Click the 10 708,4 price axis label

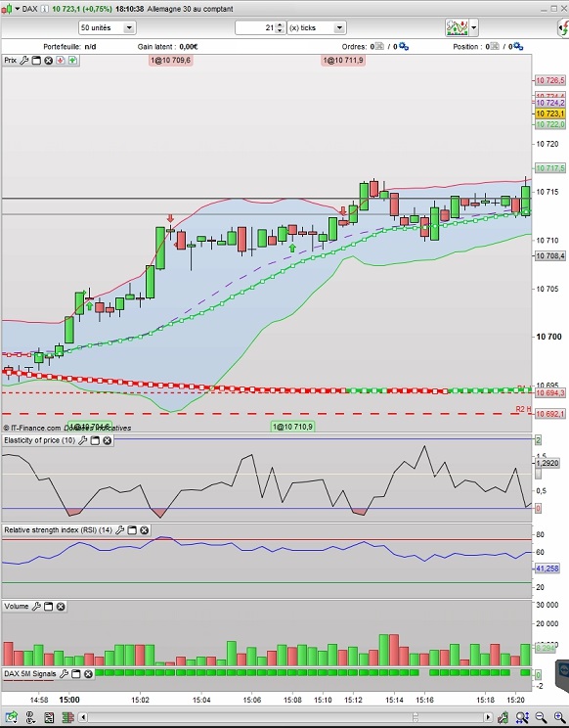(x=550, y=255)
